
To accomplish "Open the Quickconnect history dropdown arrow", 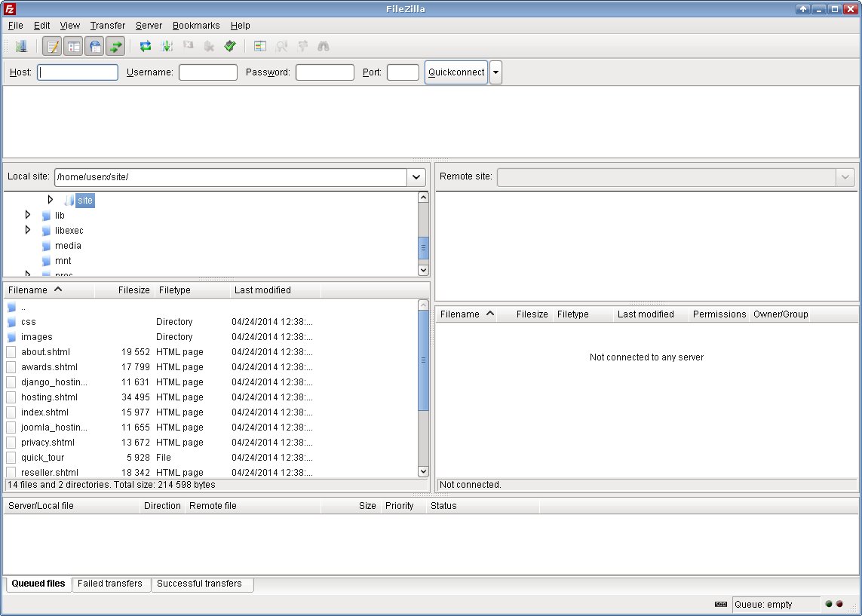I will (496, 72).
